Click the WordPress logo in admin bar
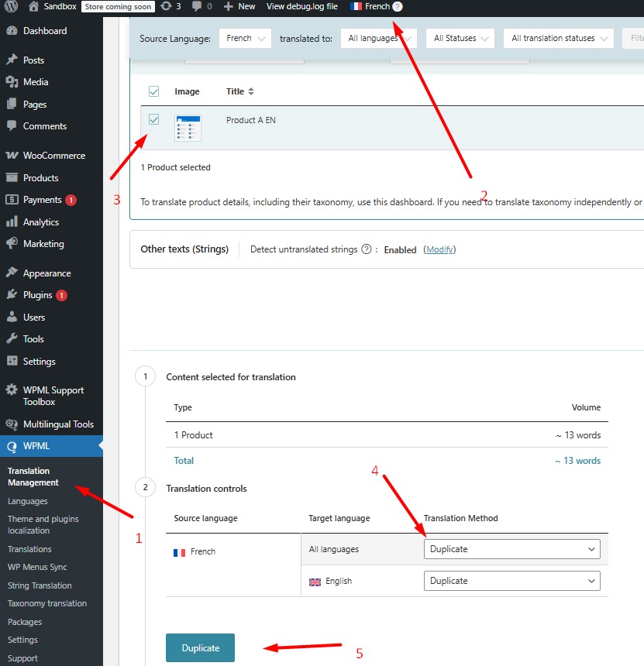 [x=11, y=6]
